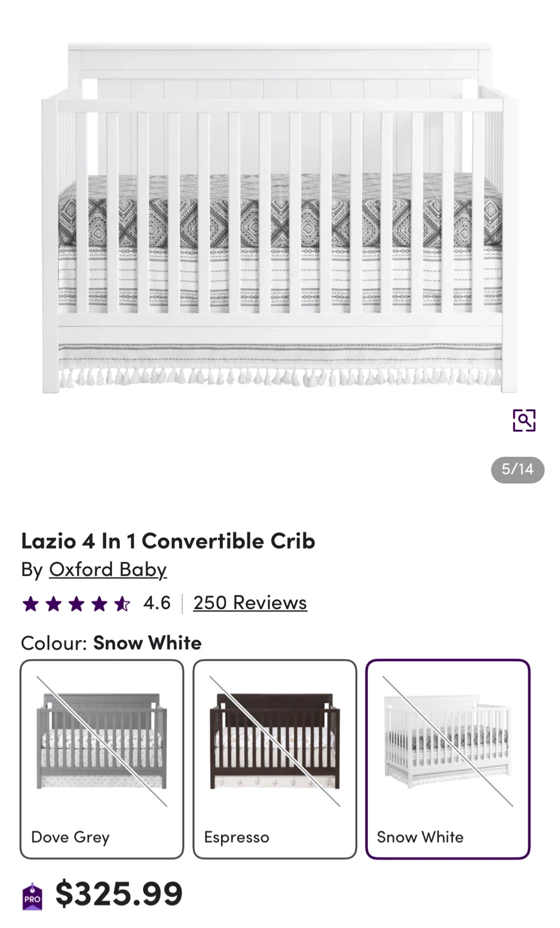
Task: Click the half-filled fifth rating star
Action: click(122, 604)
